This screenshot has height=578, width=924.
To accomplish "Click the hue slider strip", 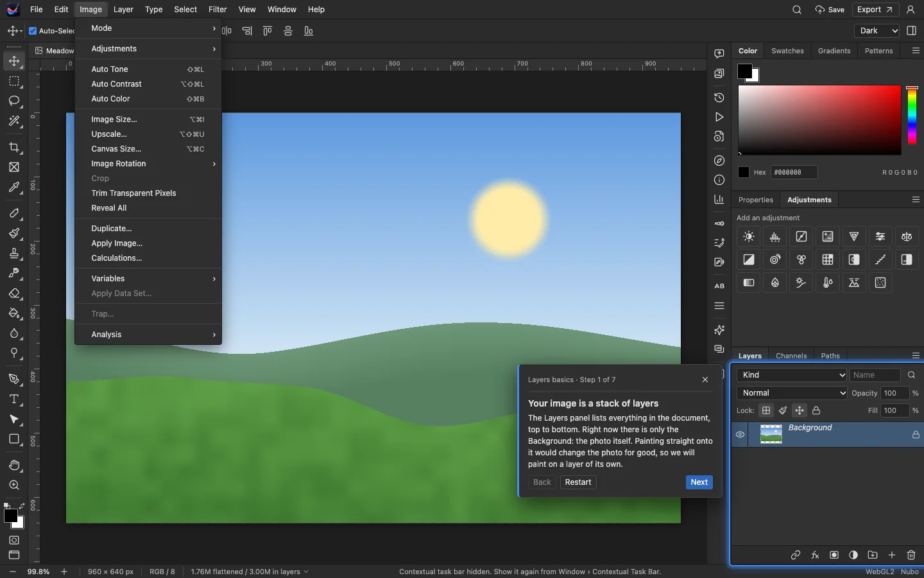I will point(912,116).
